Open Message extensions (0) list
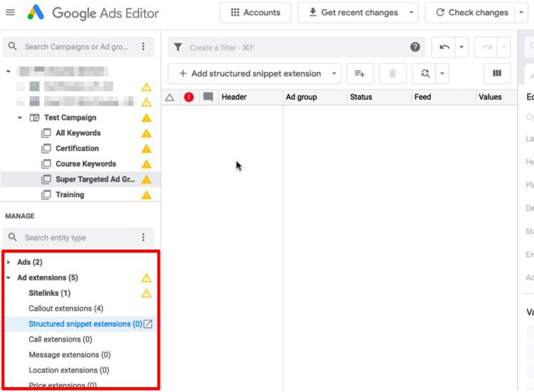 (x=69, y=355)
